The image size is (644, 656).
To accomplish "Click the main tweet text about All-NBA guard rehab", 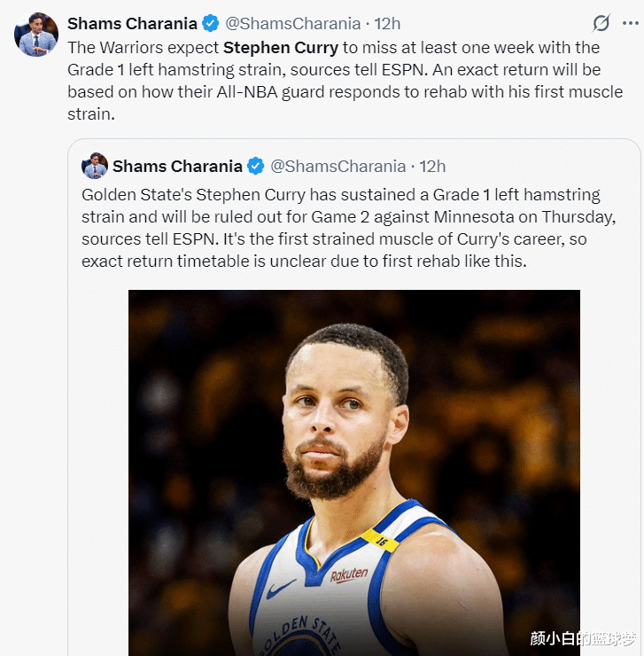I will click(345, 92).
